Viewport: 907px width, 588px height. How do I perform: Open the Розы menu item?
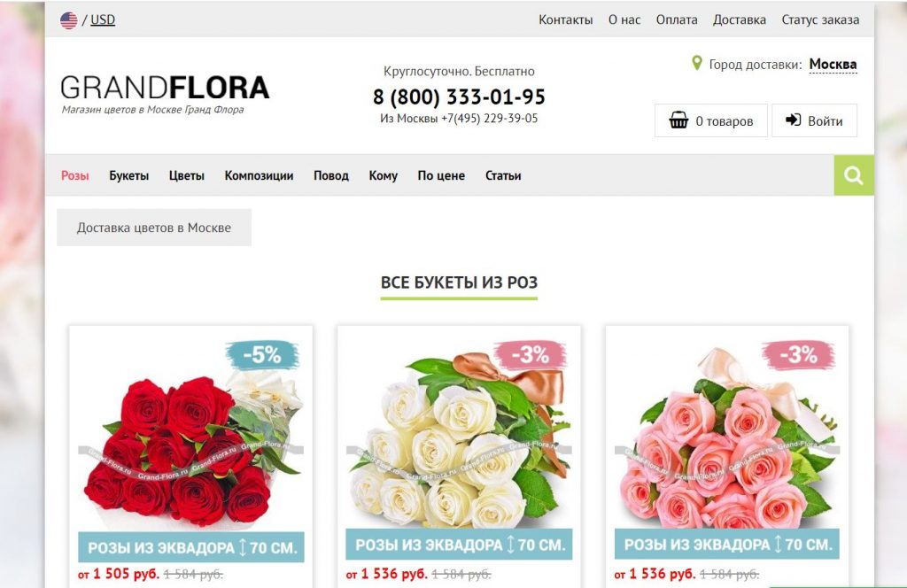point(75,175)
